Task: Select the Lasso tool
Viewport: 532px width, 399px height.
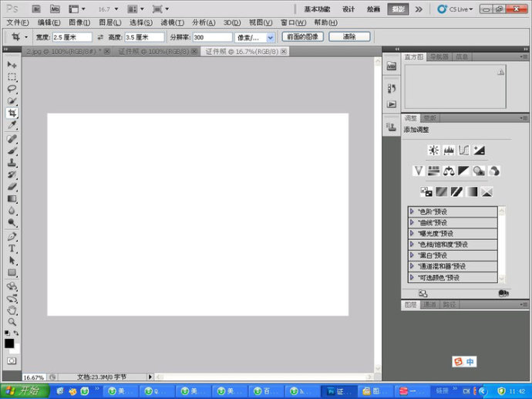Action: [x=12, y=89]
